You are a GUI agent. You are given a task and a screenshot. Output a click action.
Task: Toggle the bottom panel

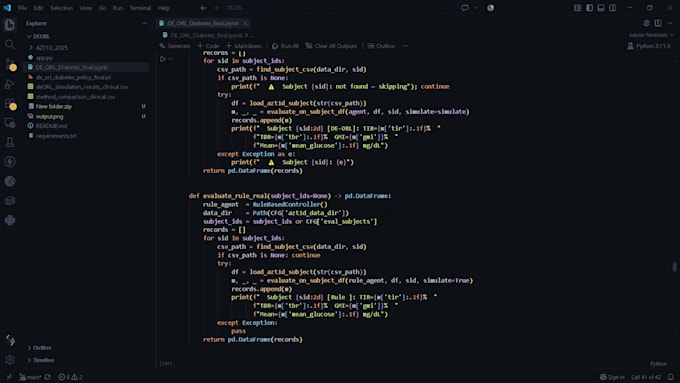click(x=601, y=8)
